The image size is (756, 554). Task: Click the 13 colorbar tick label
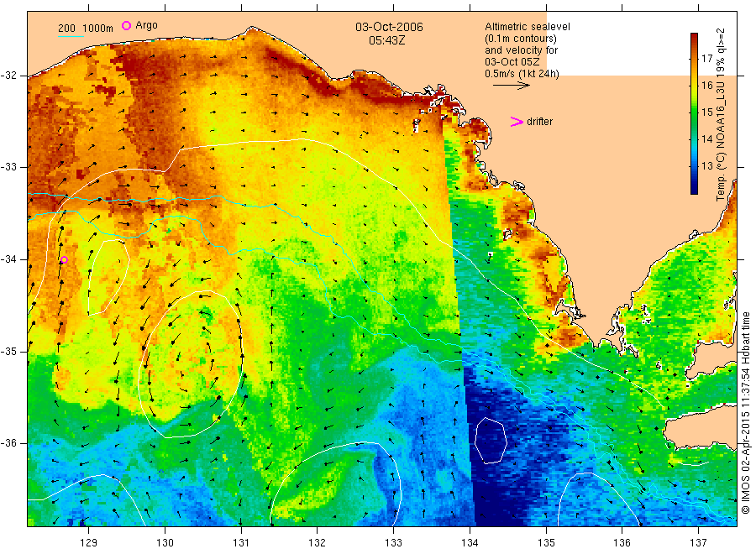click(706, 166)
